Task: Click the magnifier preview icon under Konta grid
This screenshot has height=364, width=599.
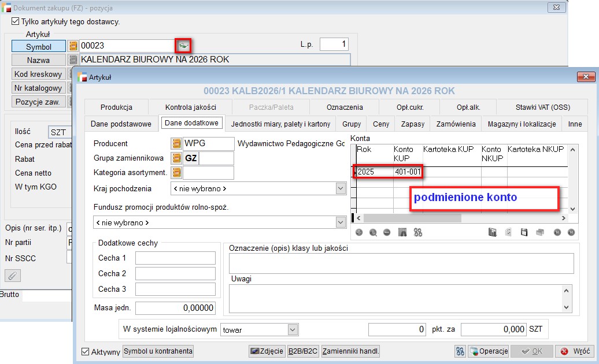Action: point(373,232)
